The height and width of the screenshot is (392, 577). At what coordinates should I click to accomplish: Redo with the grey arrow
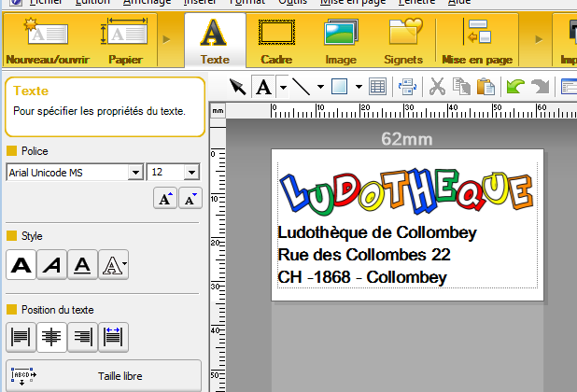coord(541,87)
